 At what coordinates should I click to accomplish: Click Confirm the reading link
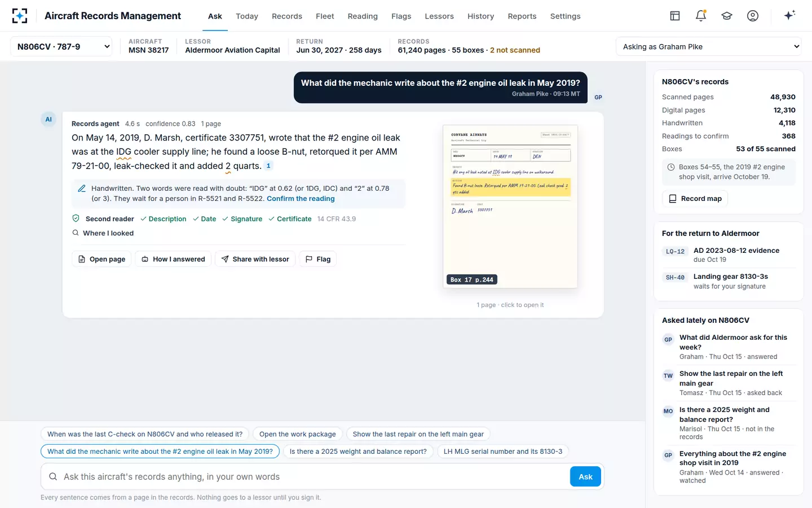(x=301, y=199)
